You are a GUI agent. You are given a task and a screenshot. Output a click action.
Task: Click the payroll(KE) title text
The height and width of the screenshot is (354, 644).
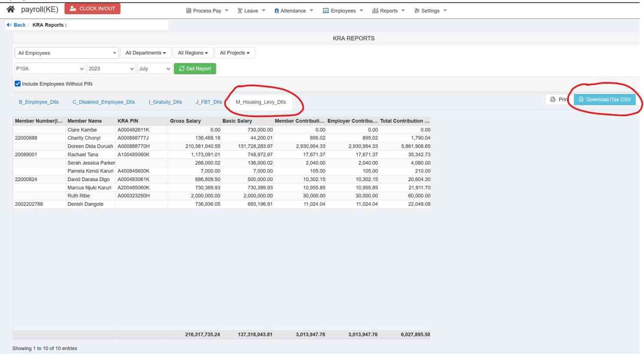tap(39, 9)
